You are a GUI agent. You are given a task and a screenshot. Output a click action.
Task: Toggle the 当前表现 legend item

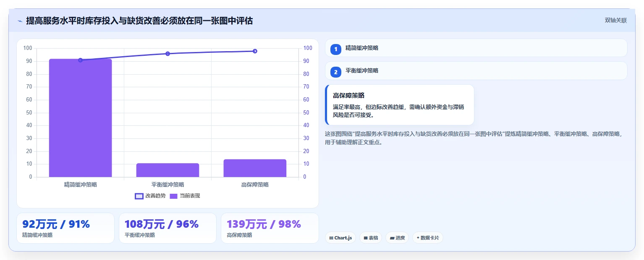(x=185, y=196)
